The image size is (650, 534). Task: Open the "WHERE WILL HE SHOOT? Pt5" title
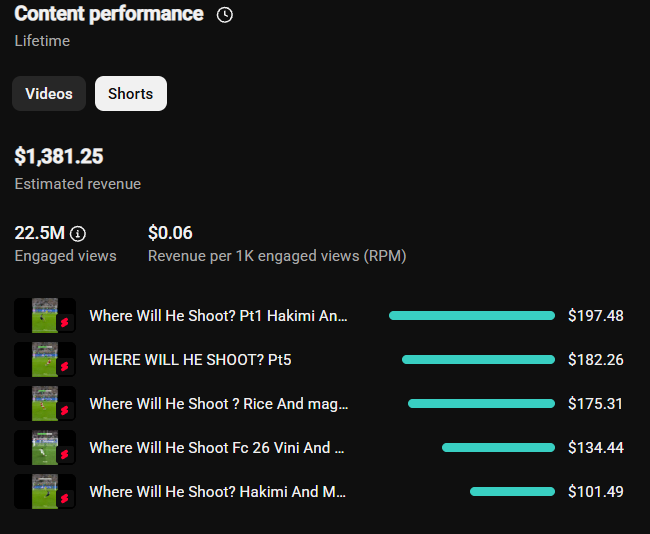[190, 360]
